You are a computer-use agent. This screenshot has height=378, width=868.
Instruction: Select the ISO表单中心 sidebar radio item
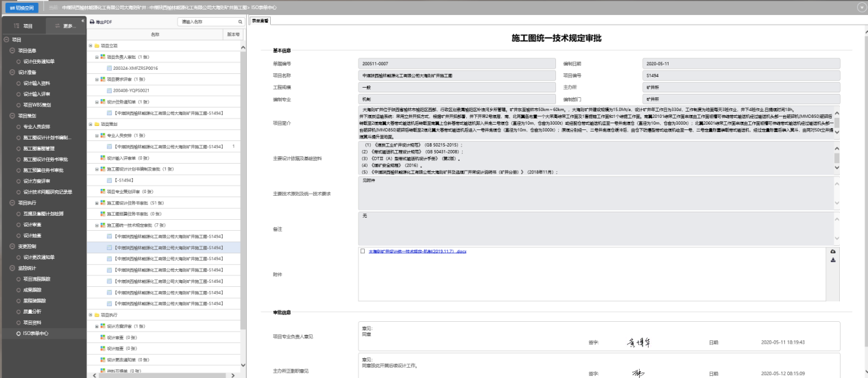point(18,333)
